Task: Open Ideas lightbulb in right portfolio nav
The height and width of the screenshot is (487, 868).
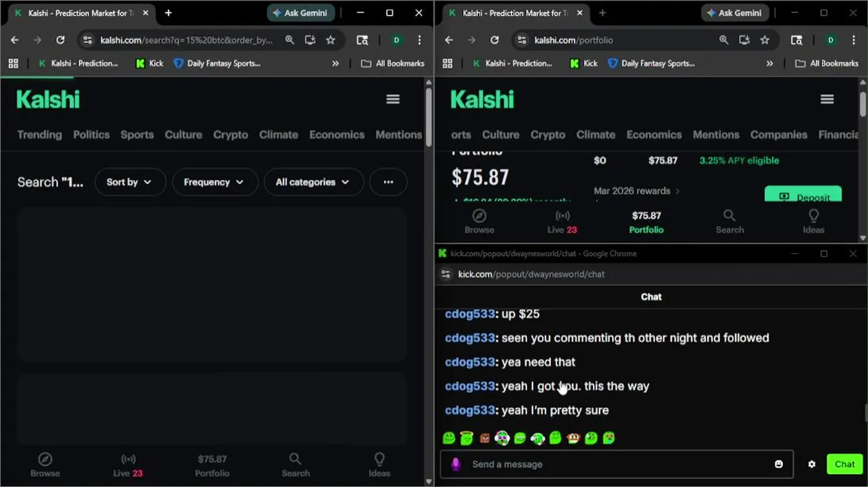Action: pyautogui.click(x=813, y=216)
